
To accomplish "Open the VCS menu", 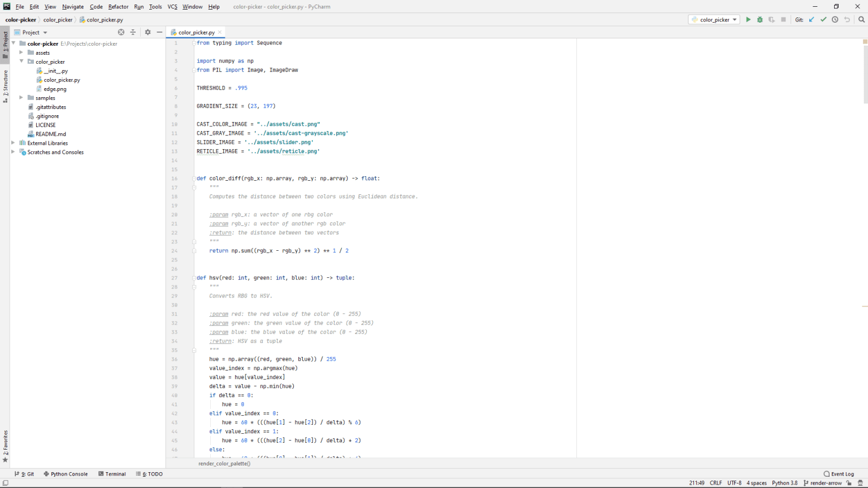I will (x=172, y=7).
